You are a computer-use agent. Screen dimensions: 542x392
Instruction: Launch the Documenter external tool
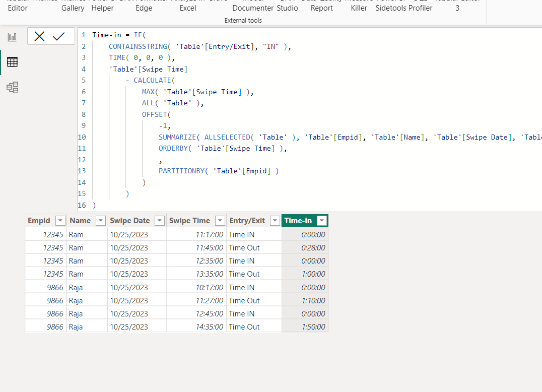(253, 8)
